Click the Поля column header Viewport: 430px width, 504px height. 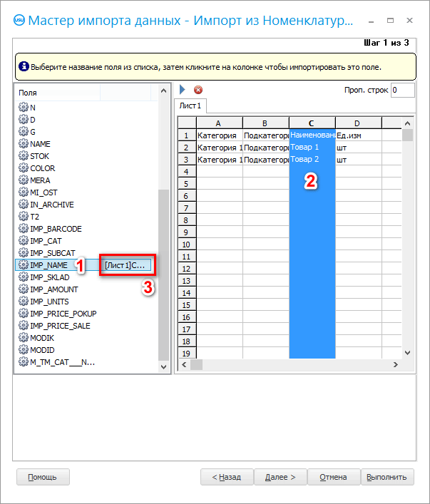click(58, 93)
